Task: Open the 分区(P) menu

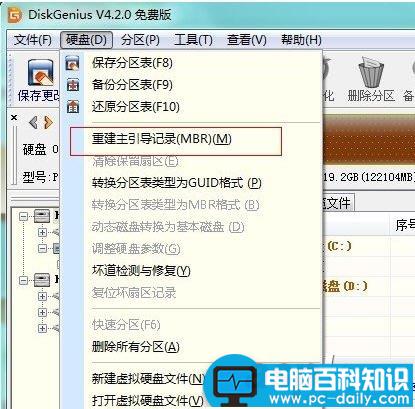Action: tap(140, 40)
